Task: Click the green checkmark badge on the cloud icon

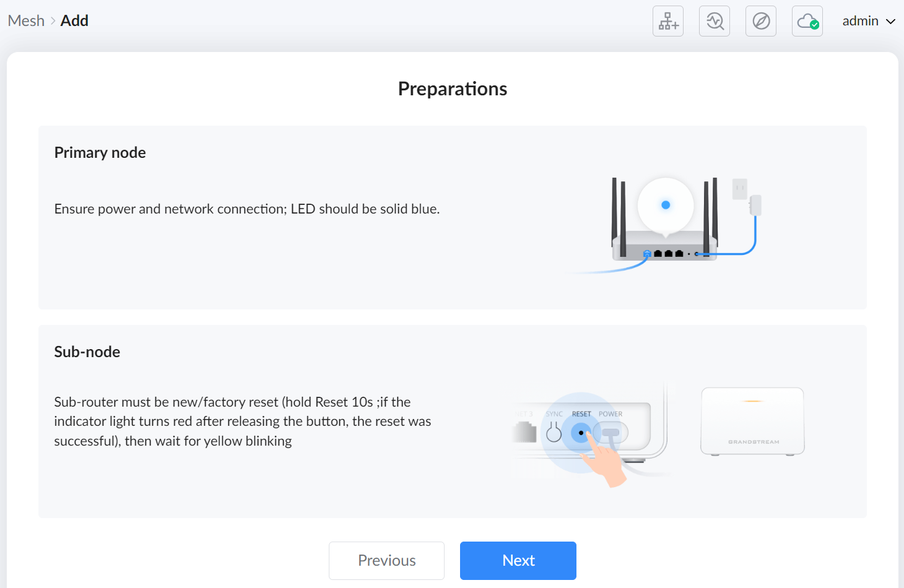Action: pyautogui.click(x=815, y=25)
